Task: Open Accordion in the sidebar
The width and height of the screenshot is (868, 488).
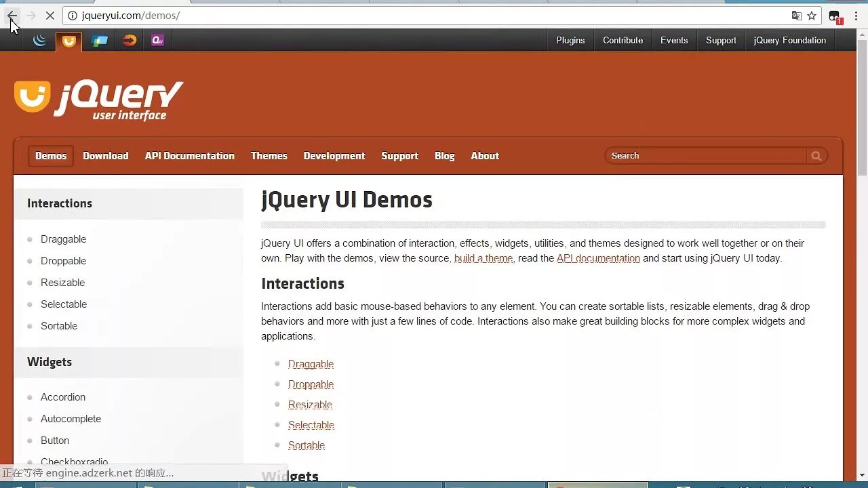Action: (63, 397)
